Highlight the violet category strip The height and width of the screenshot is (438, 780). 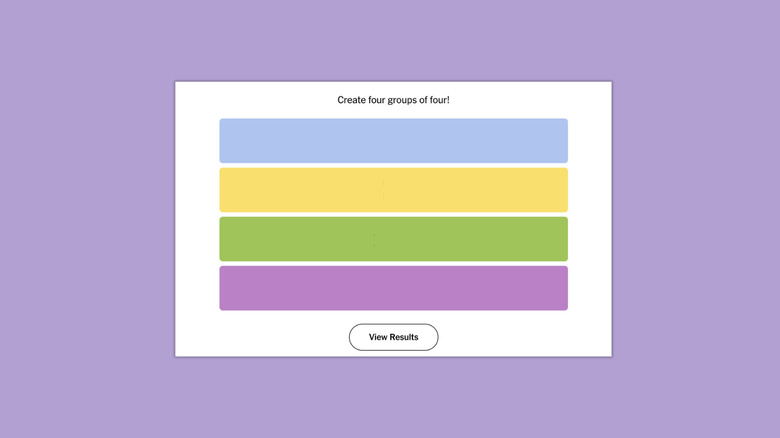[x=393, y=288]
